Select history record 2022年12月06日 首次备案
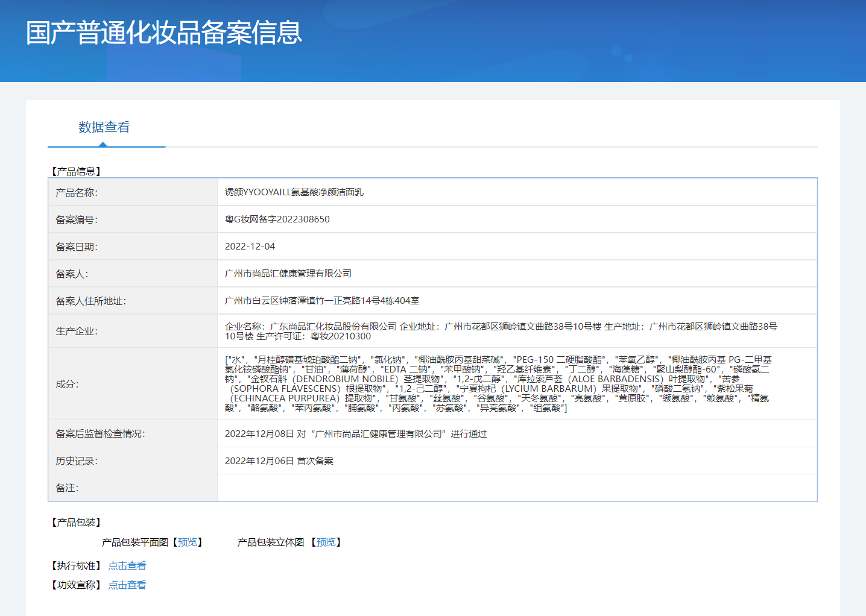This screenshot has height=616, width=866. click(279, 461)
